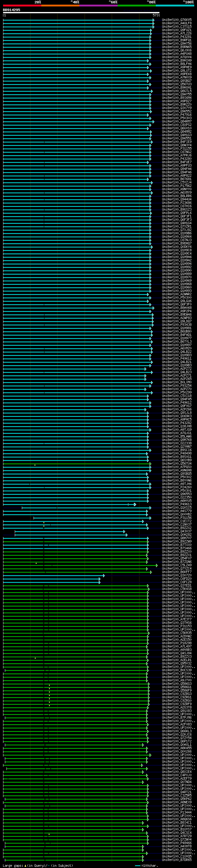
Task: Click the alignment bar for UniRef100_Q43037
Action: 70,531
